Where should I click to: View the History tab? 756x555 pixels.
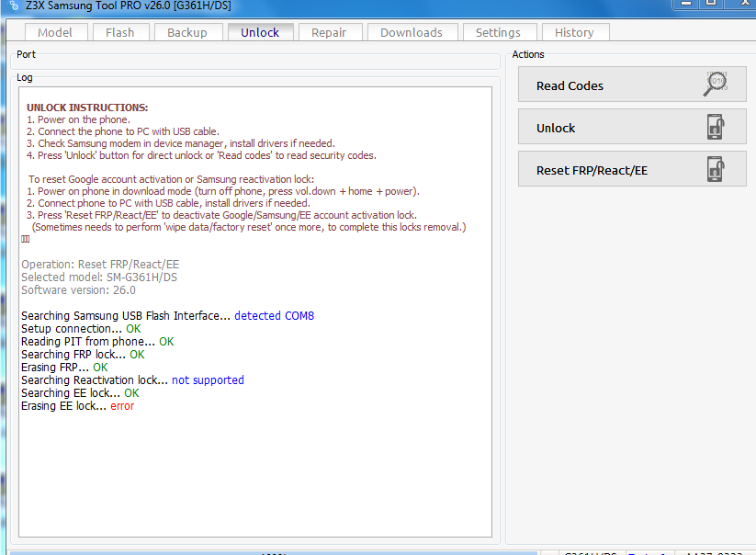tap(575, 32)
